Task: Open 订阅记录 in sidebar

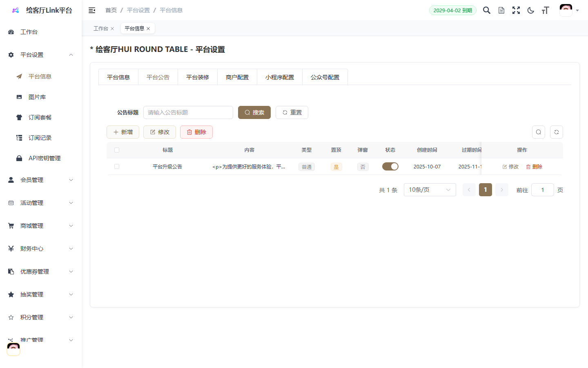Action: tap(41, 138)
